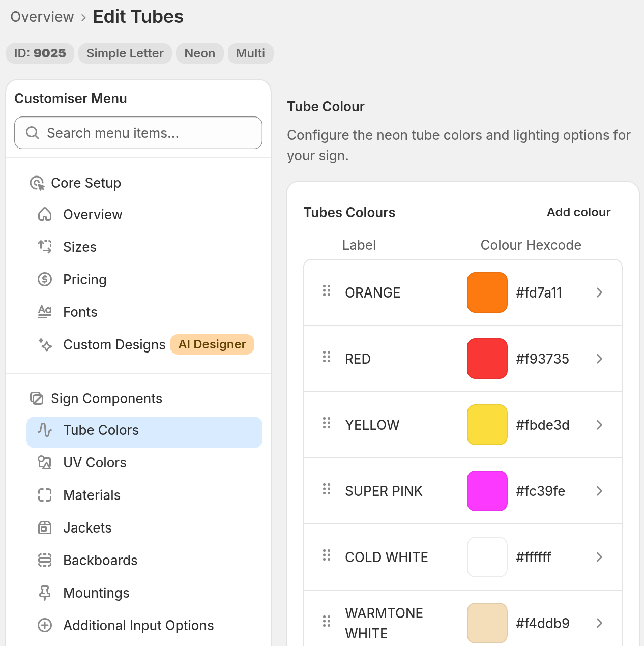Pick the white #ffffff colour swatch
The height and width of the screenshot is (646, 644).
click(487, 557)
